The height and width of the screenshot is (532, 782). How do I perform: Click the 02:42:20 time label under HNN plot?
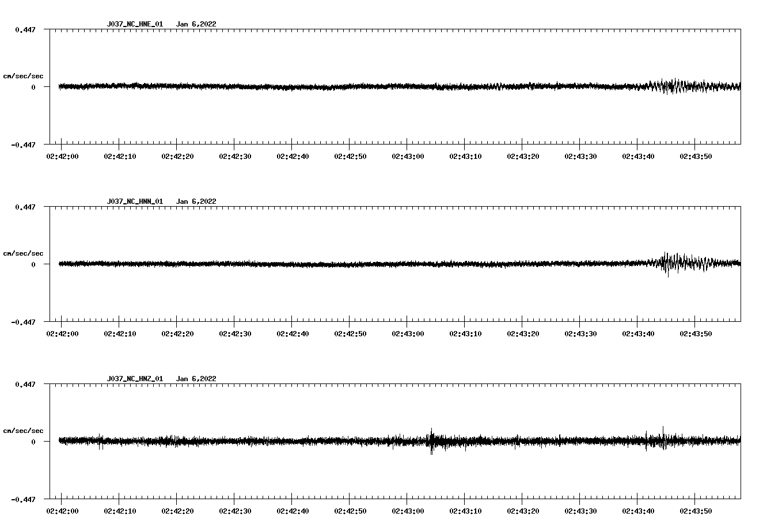(177, 334)
